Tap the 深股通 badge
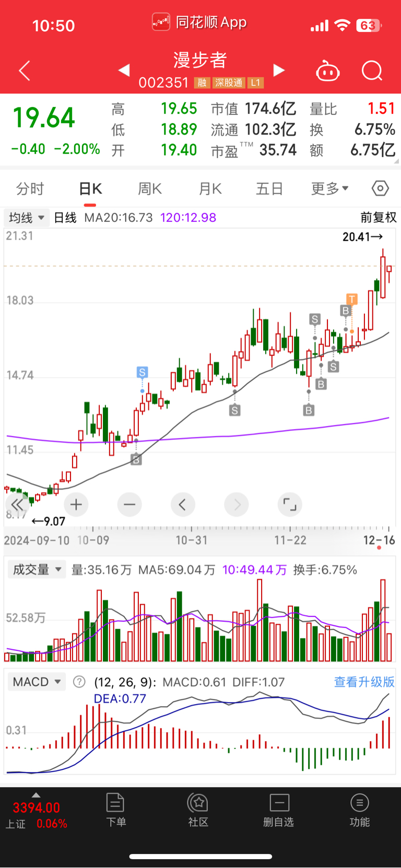Image resolution: width=401 pixels, height=868 pixels. [229, 82]
